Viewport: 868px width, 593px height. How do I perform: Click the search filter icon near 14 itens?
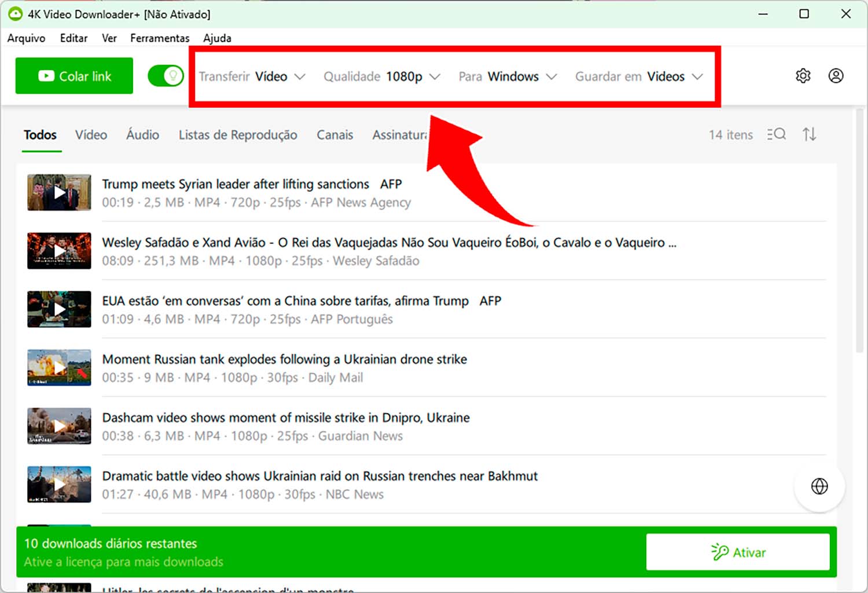tap(775, 134)
